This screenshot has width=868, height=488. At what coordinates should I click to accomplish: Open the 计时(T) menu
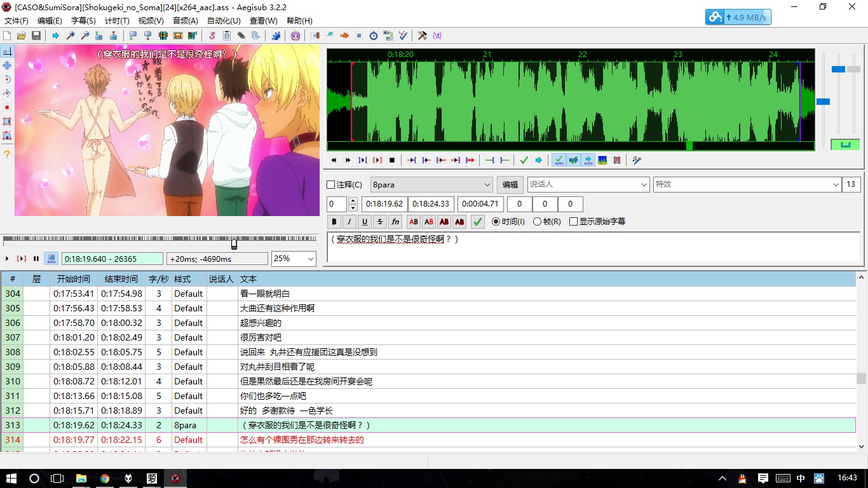[x=117, y=20]
